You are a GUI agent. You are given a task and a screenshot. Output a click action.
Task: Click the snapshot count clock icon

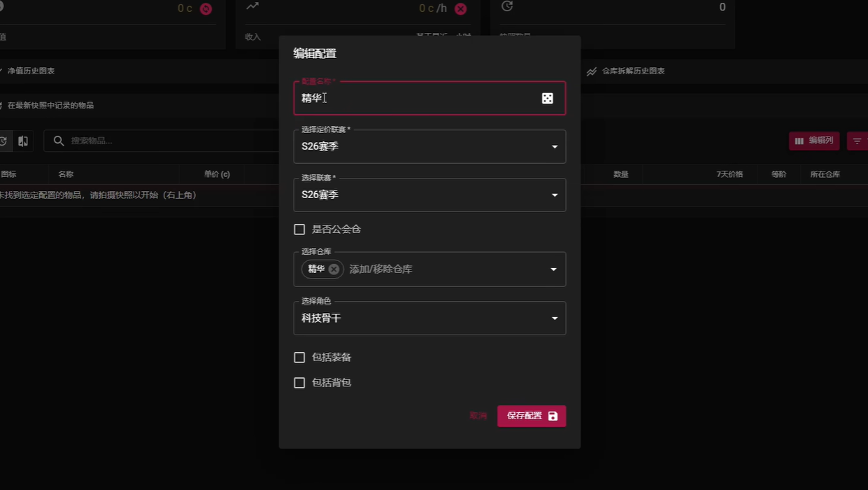point(507,6)
